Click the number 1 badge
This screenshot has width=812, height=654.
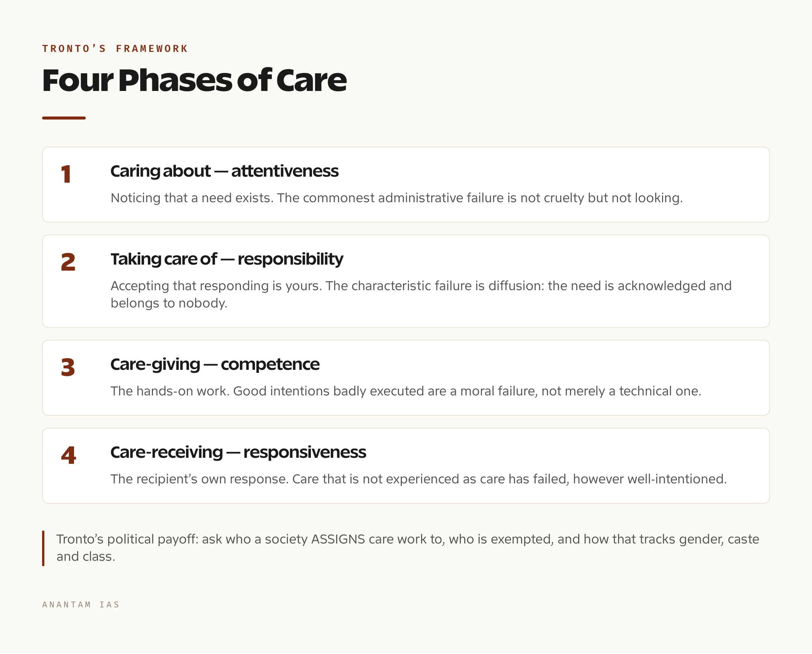point(66,174)
